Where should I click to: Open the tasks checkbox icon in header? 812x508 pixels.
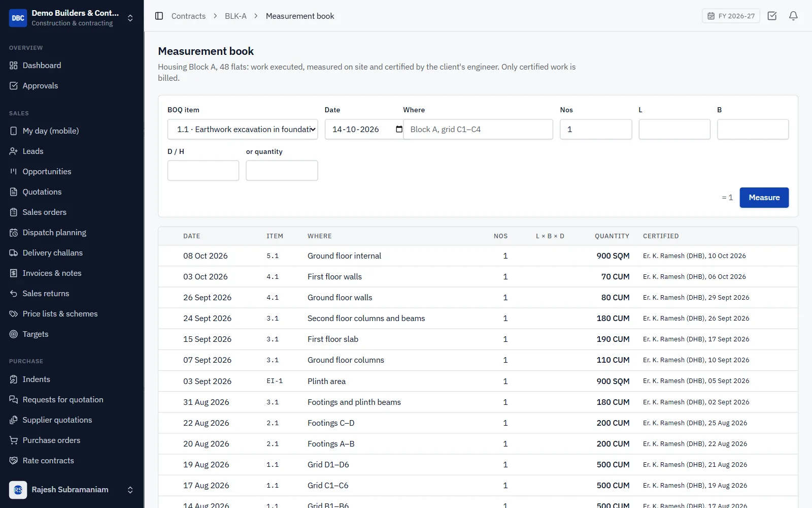tap(772, 16)
